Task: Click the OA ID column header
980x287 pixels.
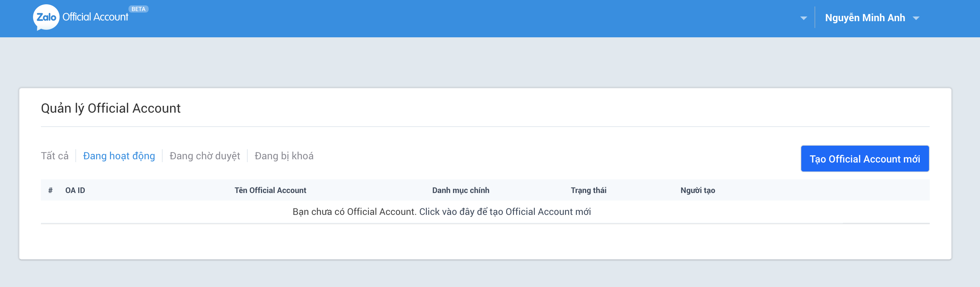Action: coord(75,190)
